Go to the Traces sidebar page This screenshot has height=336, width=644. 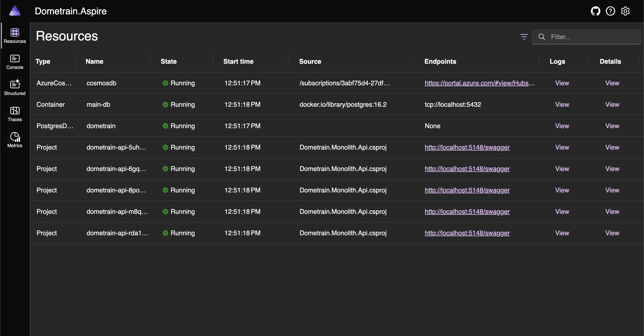(x=15, y=114)
